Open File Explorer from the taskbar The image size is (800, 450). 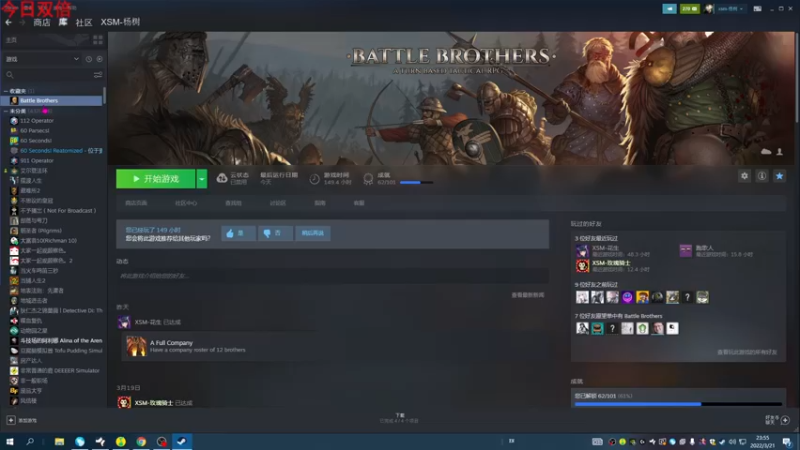point(59,441)
